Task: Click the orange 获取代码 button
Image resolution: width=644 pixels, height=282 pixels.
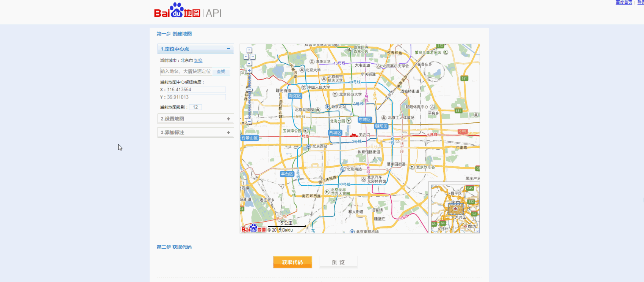Action: (292, 262)
